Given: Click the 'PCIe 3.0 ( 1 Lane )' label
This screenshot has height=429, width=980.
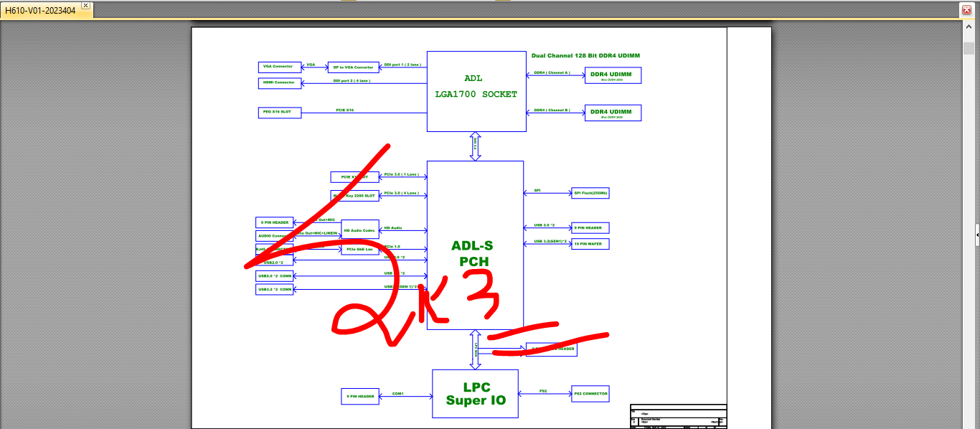Looking at the screenshot, I should click(402, 174).
